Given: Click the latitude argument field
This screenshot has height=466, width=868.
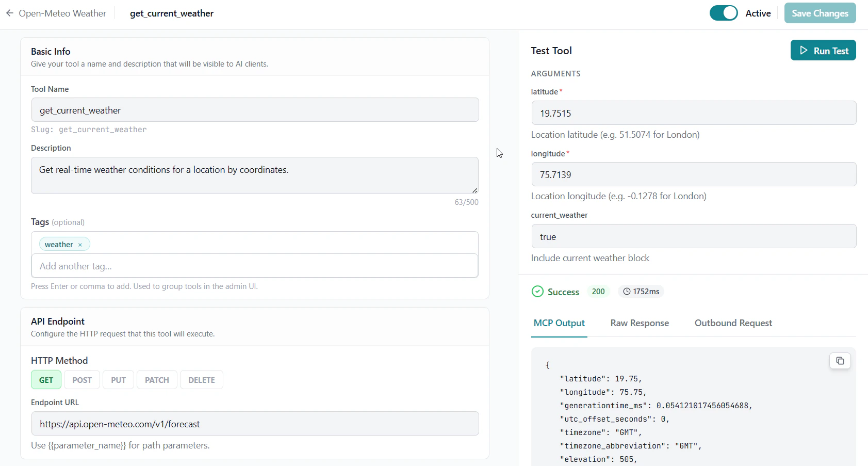Looking at the screenshot, I should [694, 113].
